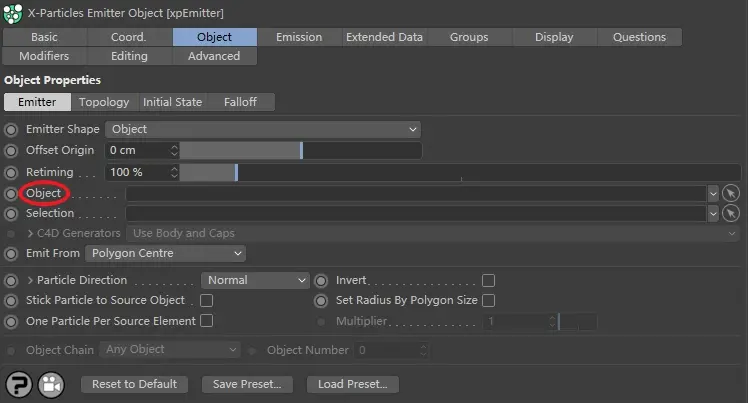Click the Multiplier value field
Image resolution: width=748 pixels, height=403 pixels.
[515, 321]
